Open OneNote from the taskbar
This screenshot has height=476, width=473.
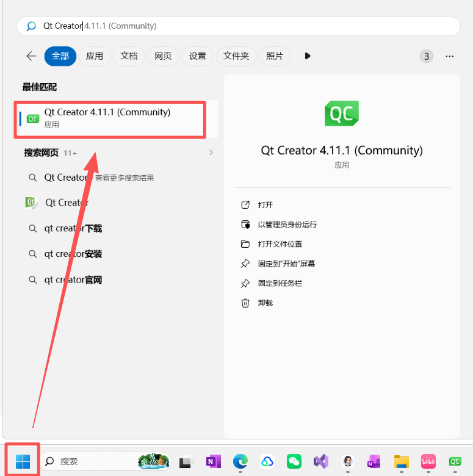[214, 462]
